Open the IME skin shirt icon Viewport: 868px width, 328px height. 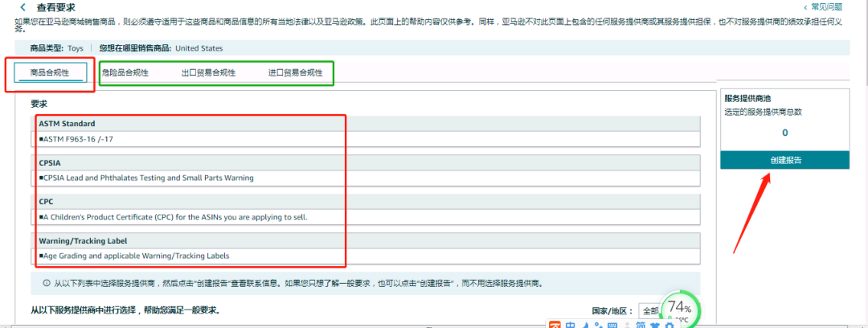point(656,326)
